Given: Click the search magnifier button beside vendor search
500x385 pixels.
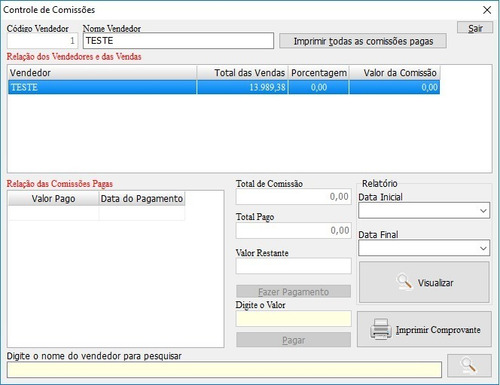Looking at the screenshot, I should (469, 366).
